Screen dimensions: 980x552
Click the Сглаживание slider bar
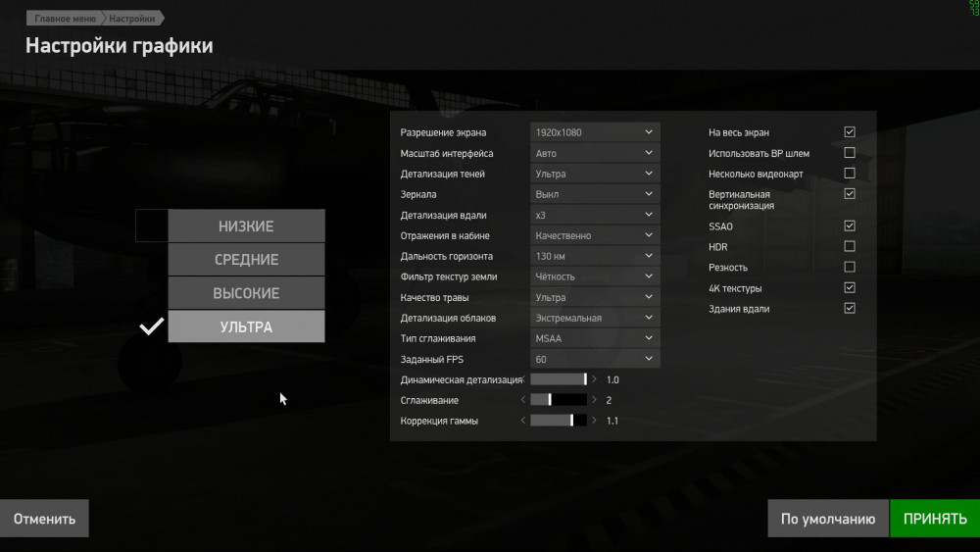(x=559, y=400)
